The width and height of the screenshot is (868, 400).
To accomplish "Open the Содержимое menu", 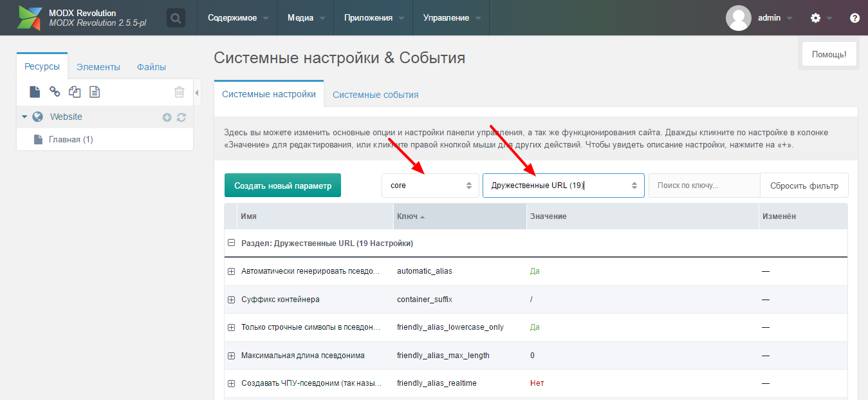I will pyautogui.click(x=238, y=18).
